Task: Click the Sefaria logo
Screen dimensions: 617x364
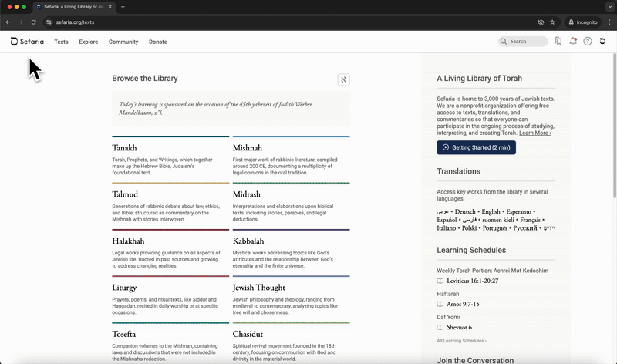Action: (x=27, y=42)
